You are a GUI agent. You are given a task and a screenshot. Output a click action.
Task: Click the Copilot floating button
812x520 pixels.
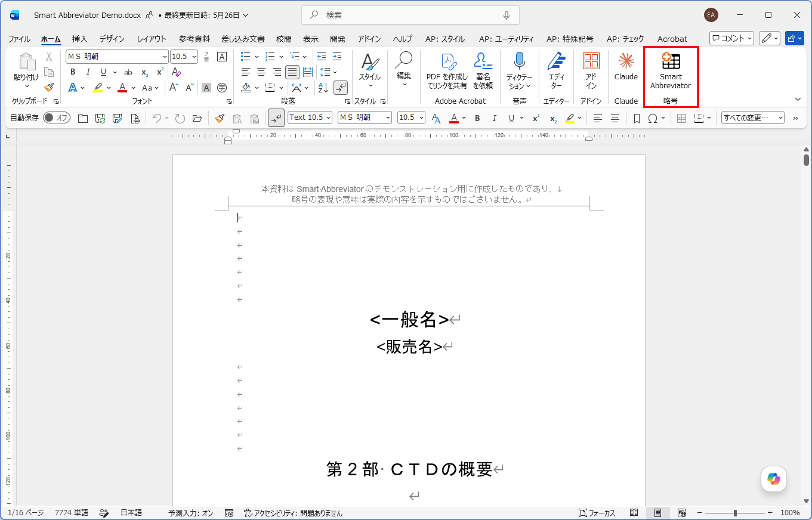tap(774, 478)
